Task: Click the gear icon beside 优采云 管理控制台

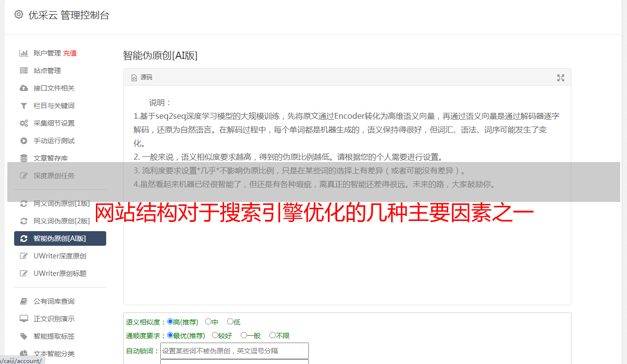Action: (19, 15)
